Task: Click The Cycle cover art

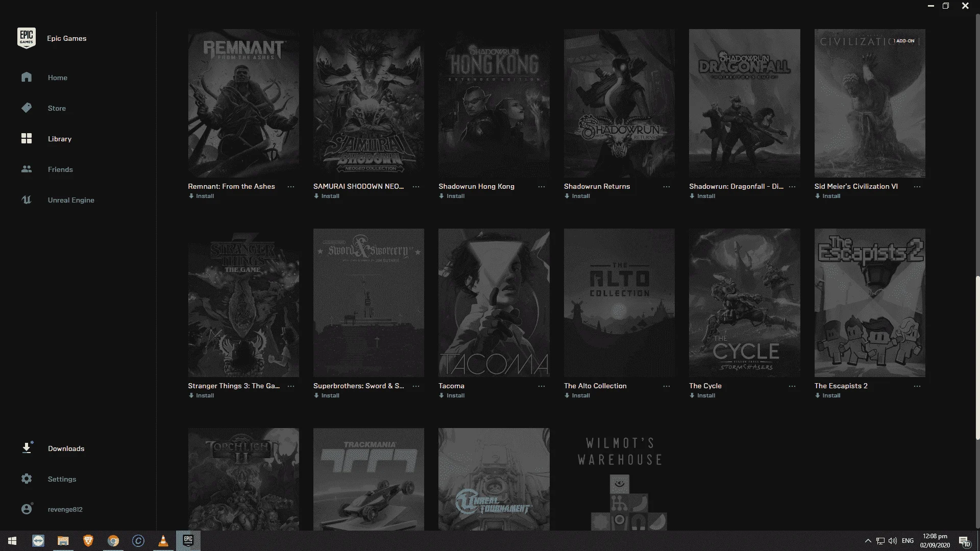Action: [745, 303]
